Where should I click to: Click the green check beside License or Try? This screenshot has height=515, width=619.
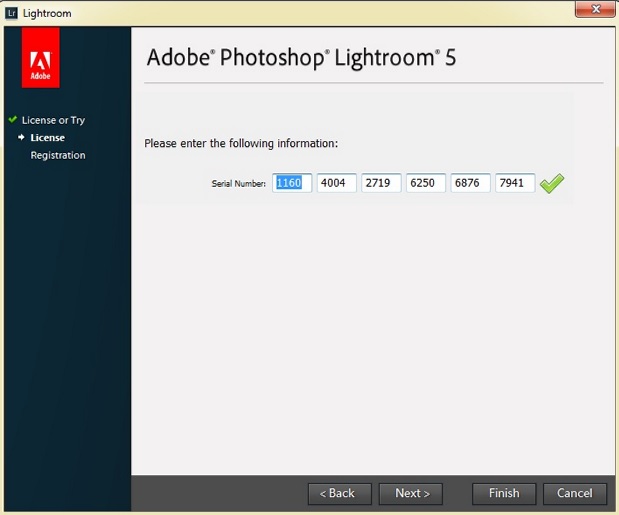pos(13,119)
